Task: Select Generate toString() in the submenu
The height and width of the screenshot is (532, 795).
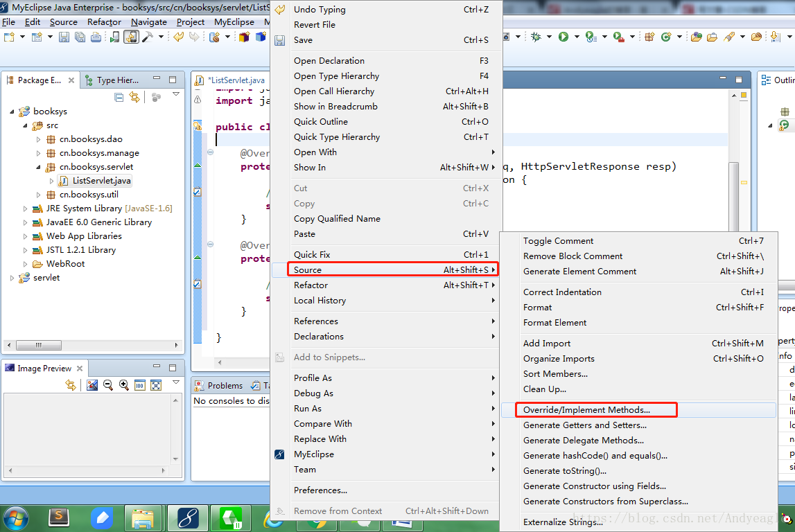Action: (638, 470)
